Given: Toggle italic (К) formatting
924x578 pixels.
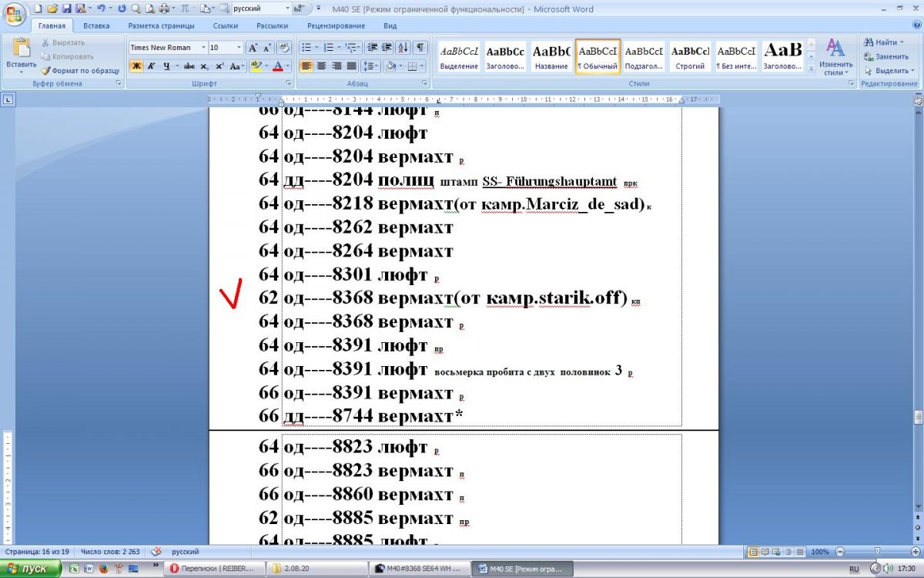Looking at the screenshot, I should point(151,66).
